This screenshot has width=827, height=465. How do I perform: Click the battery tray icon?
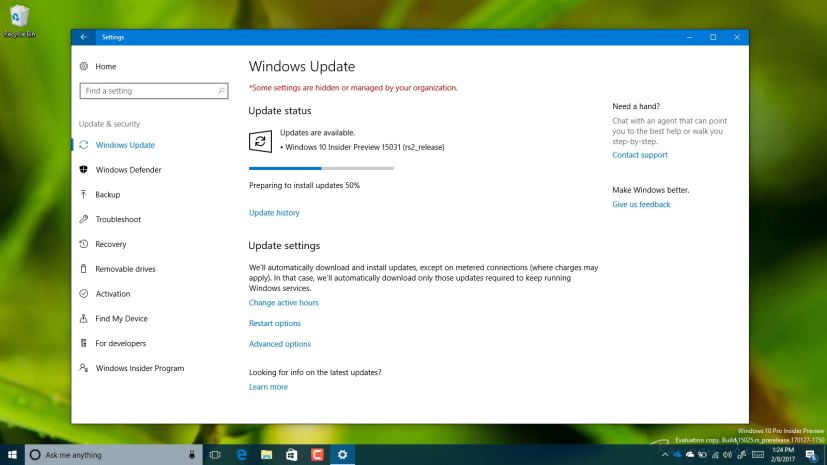point(703,454)
